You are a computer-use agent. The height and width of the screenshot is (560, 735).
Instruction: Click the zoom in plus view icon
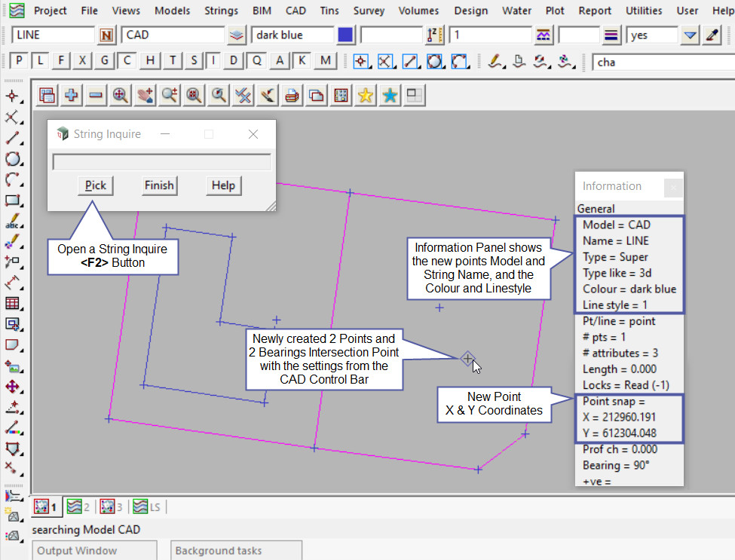(72, 95)
